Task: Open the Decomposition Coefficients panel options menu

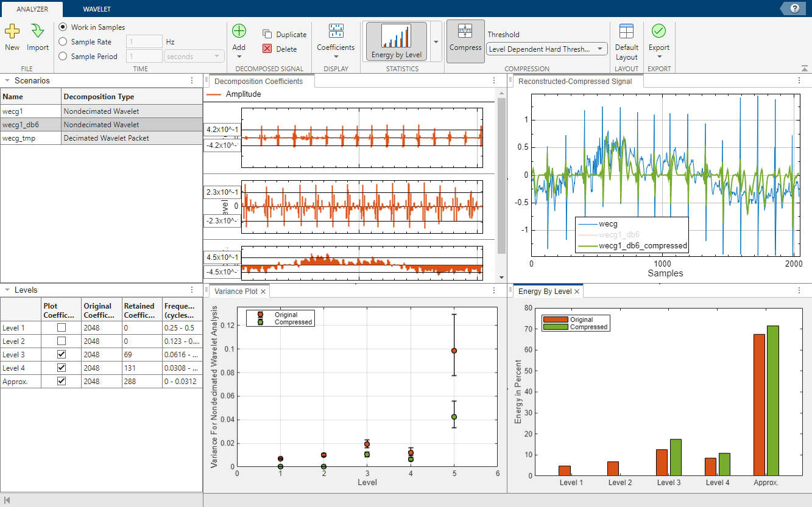Action: pos(494,80)
